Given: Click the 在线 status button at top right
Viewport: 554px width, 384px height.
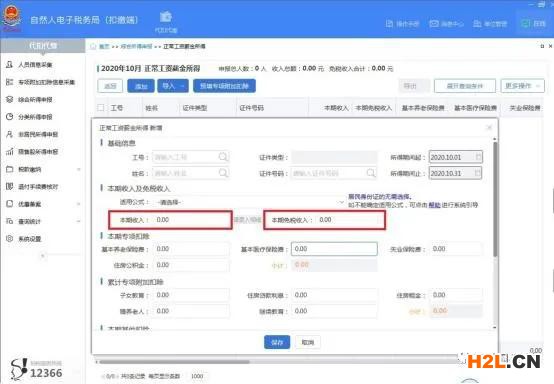Looking at the screenshot, I should [533, 24].
